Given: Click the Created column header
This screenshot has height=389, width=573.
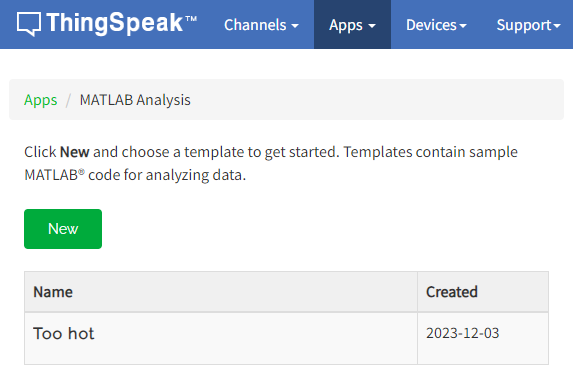Looking at the screenshot, I should (452, 292).
